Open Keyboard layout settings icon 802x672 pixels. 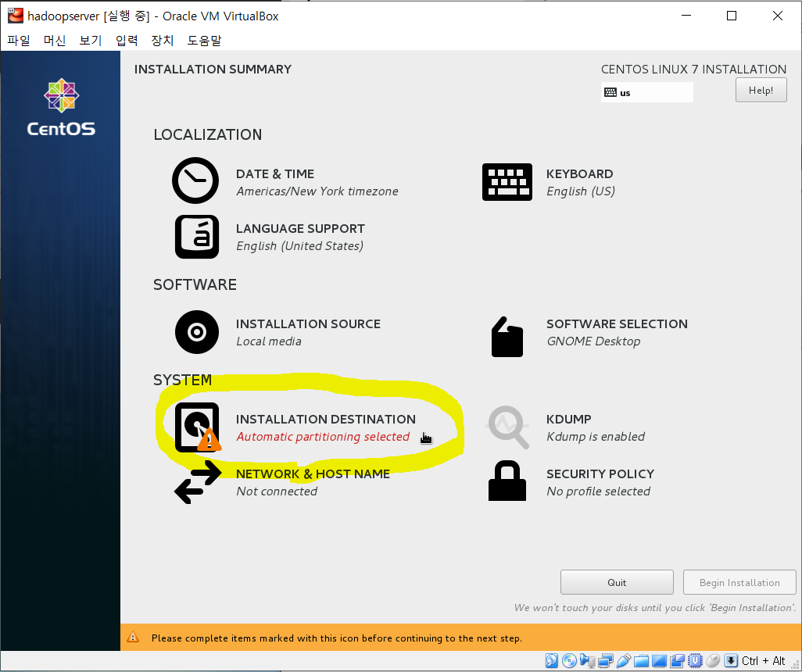pos(507,182)
